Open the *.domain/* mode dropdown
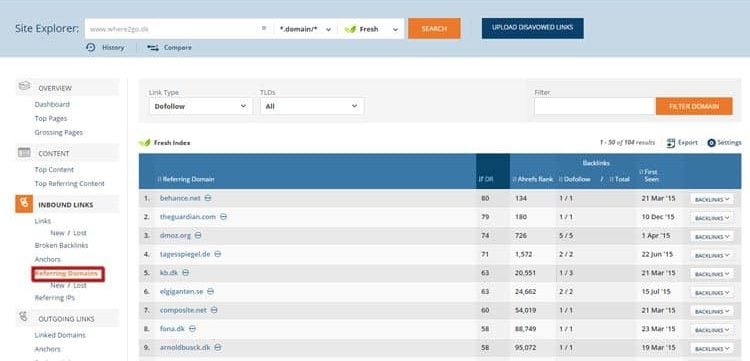 coord(305,29)
